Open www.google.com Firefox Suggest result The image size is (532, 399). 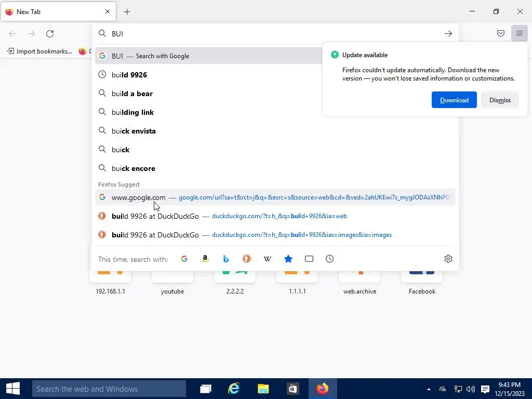pos(275,197)
